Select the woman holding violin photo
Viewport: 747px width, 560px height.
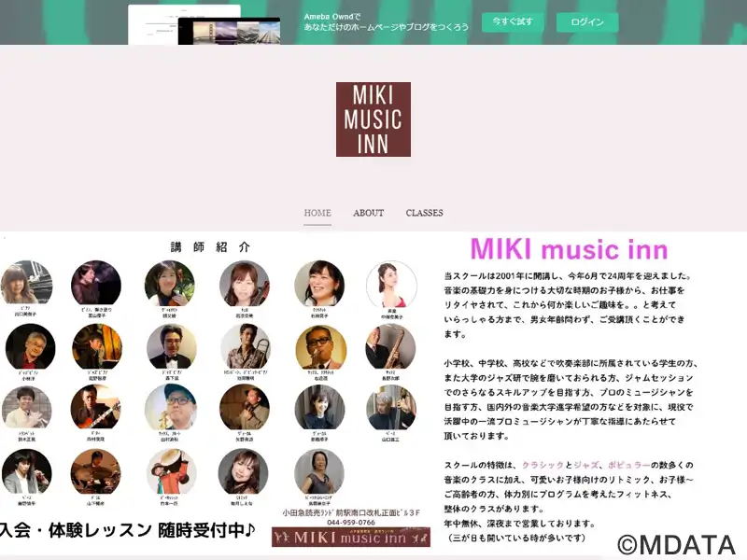click(170, 284)
